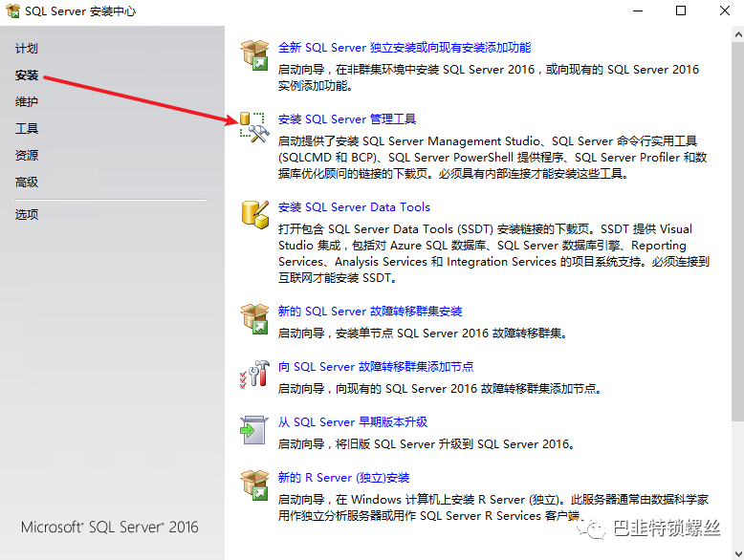
Task: Click the R Server standalone install icon
Action: [x=254, y=485]
